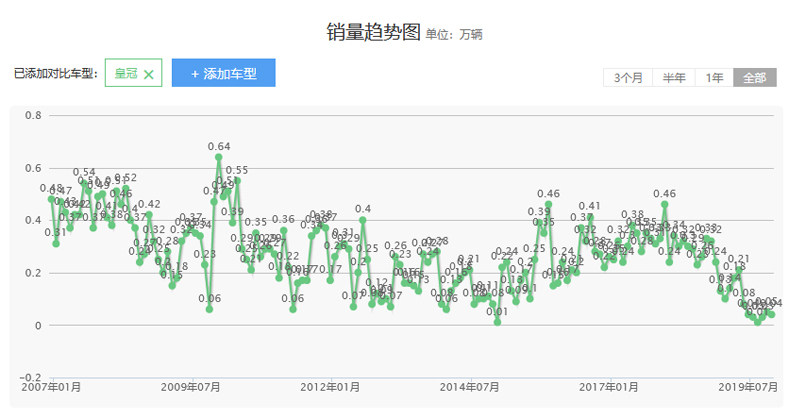
Task: Click the 皇冠 car model tag
Action: pyautogui.click(x=126, y=74)
